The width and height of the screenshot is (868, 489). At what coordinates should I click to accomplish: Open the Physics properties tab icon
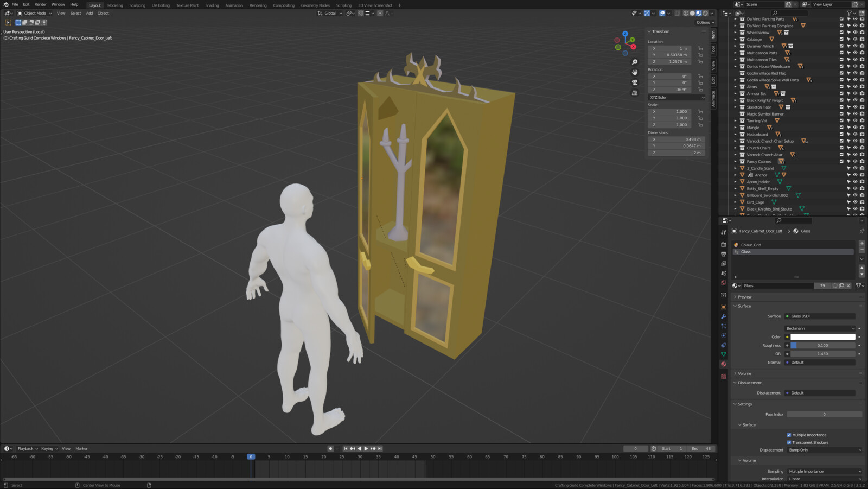[723, 335]
